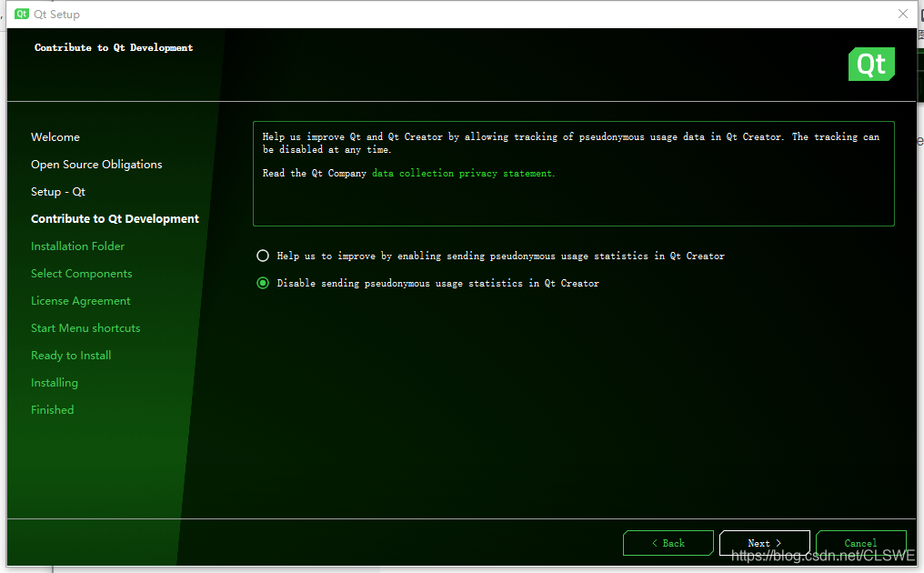The height and width of the screenshot is (573, 924).
Task: Select Open Source Obligations step
Action: click(96, 165)
